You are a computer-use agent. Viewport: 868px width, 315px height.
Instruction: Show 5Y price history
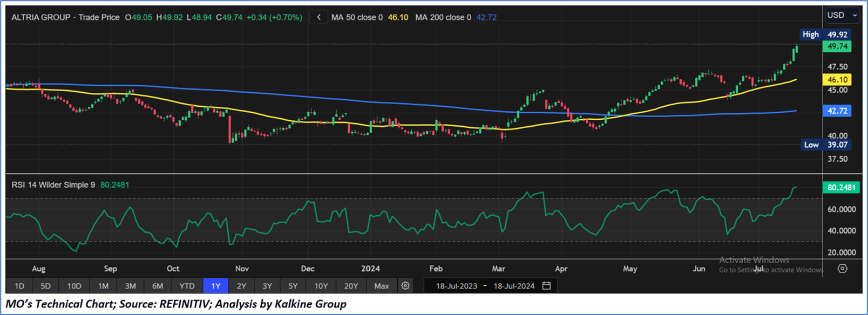(293, 286)
